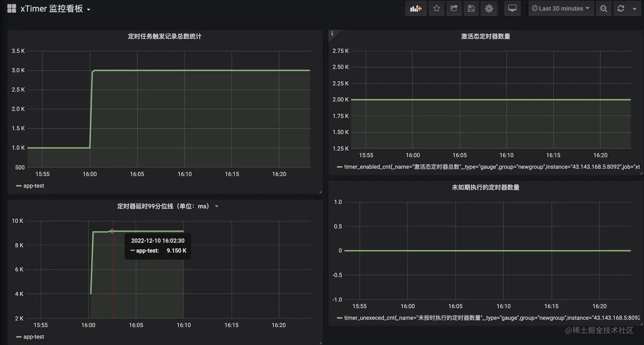Open dashboard settings gear icon
The width and height of the screenshot is (644, 345).
click(x=489, y=9)
